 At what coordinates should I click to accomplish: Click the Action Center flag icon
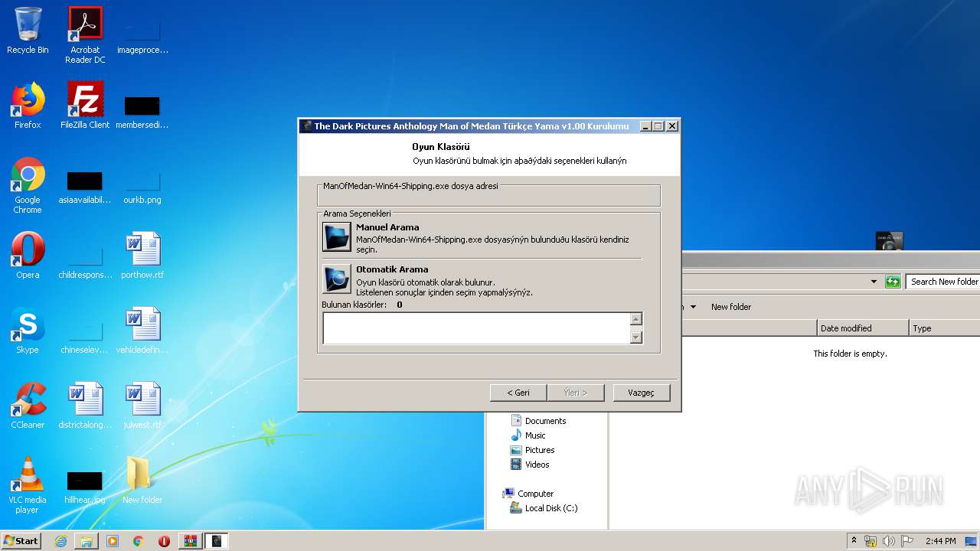click(907, 541)
